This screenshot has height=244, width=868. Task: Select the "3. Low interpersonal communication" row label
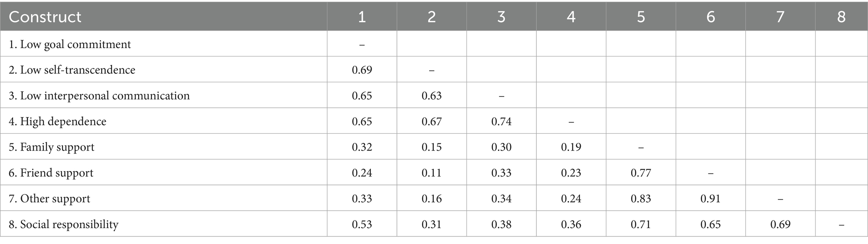point(99,96)
